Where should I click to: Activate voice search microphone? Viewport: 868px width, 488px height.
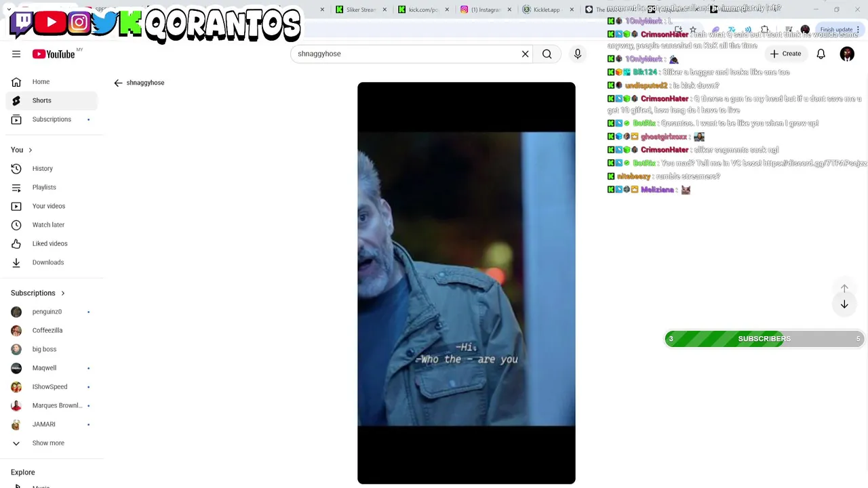(578, 54)
